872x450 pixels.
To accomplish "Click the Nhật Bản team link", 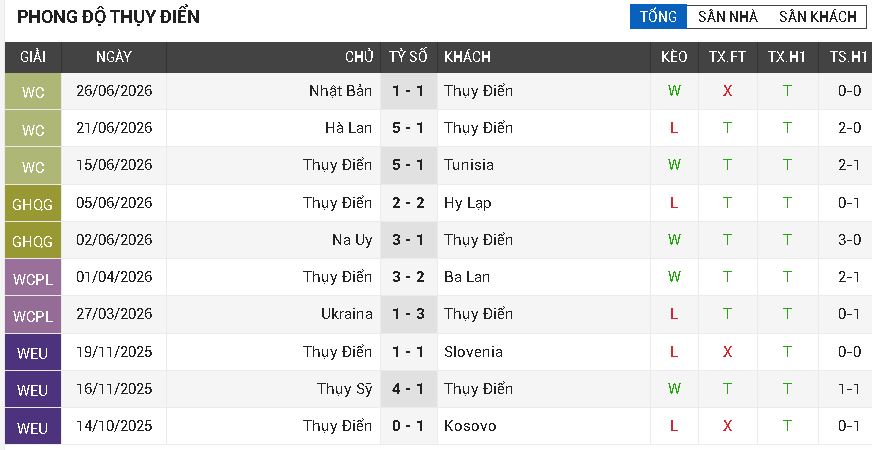I will coord(340,91).
